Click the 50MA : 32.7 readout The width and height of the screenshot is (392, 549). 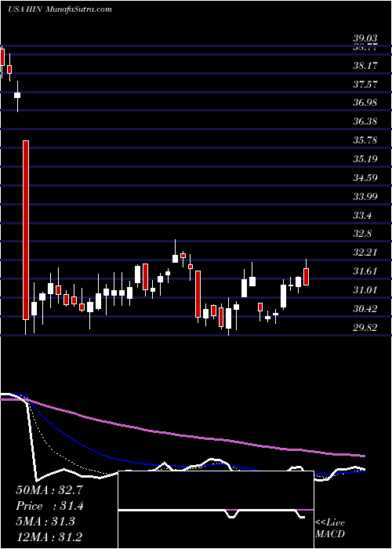(49, 490)
